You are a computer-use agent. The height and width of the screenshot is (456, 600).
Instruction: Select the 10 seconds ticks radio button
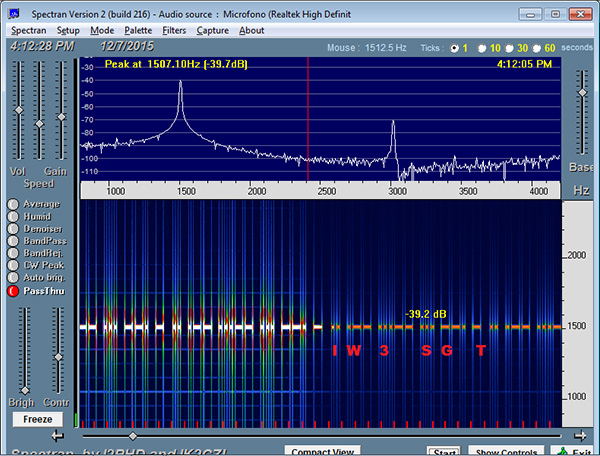coord(482,48)
